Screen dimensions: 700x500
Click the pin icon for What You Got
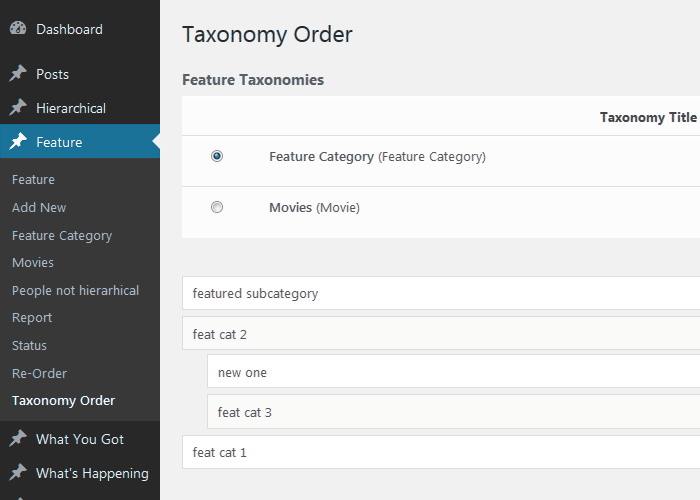pyautogui.click(x=18, y=439)
